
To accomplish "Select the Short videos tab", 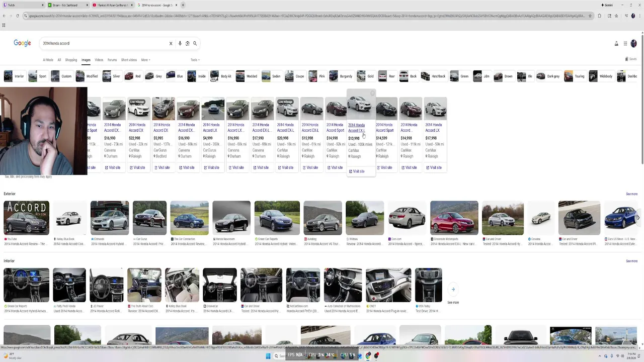I will 129,60.
